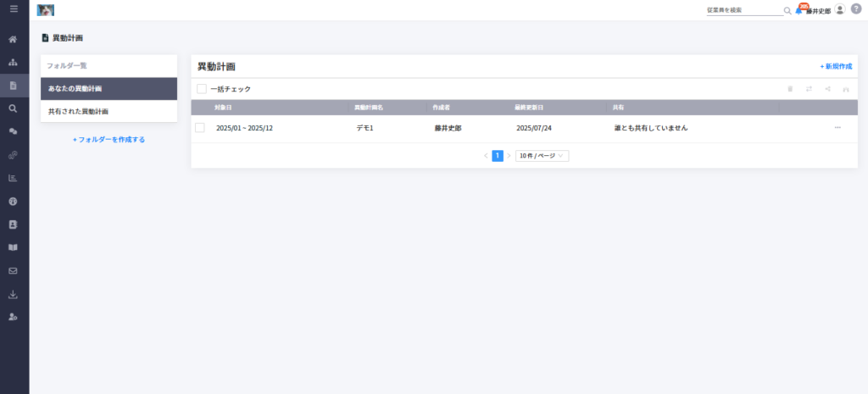Open the contact book sidebar icon
Viewport: 868px width, 394px height.
(x=14, y=225)
